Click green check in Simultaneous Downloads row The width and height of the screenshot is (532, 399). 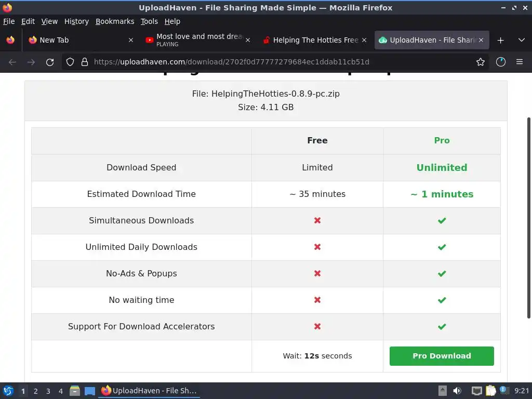tap(442, 220)
